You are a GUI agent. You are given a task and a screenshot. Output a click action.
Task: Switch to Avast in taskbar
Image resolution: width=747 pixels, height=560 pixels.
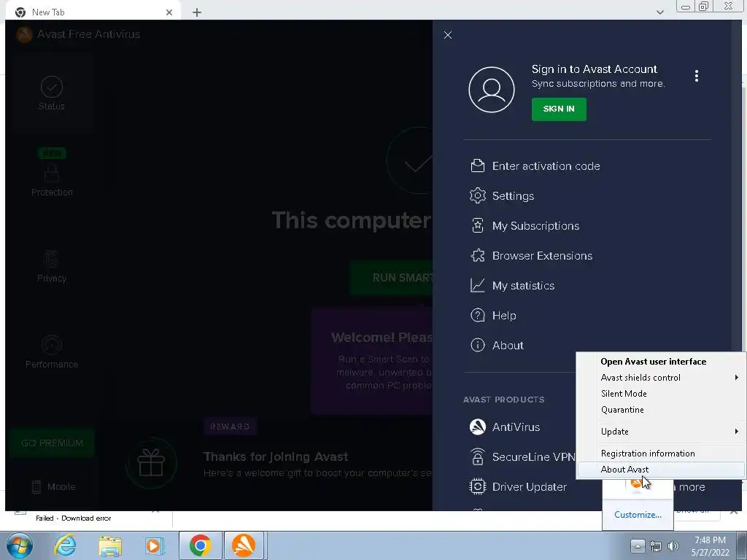244,545
